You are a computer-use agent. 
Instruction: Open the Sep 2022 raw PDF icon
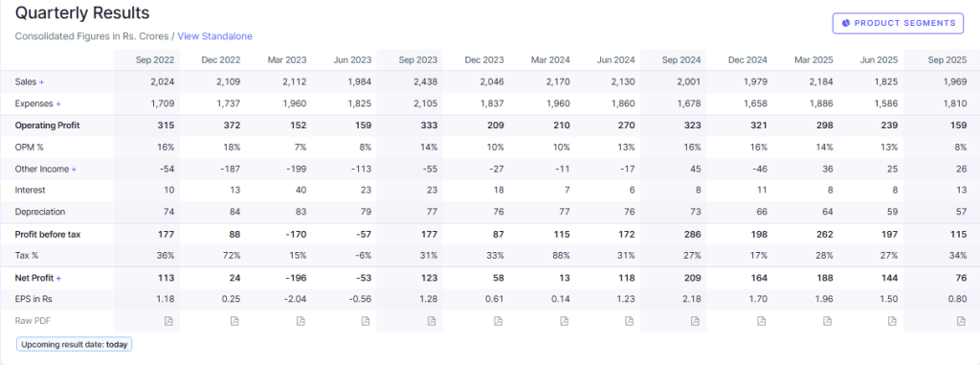pyautogui.click(x=168, y=321)
